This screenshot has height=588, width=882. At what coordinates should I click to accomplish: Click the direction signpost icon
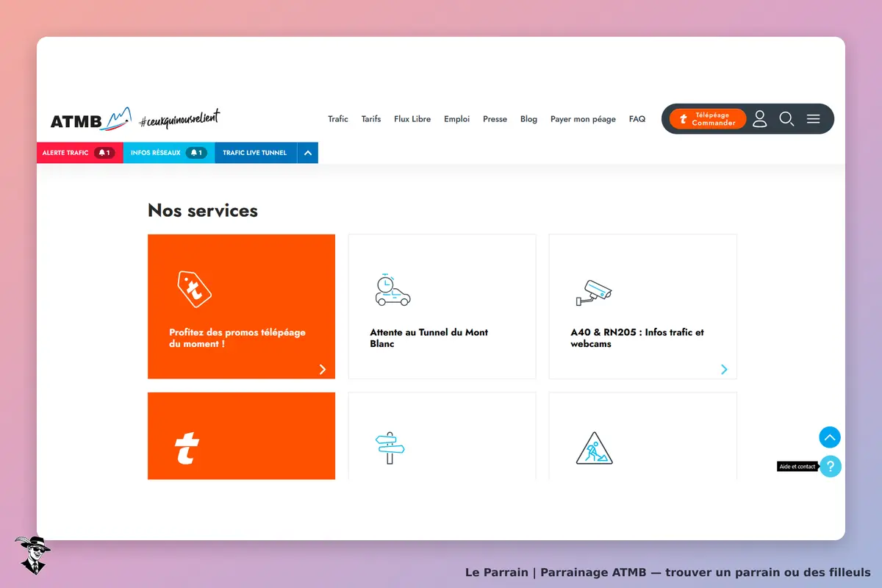tap(390, 448)
